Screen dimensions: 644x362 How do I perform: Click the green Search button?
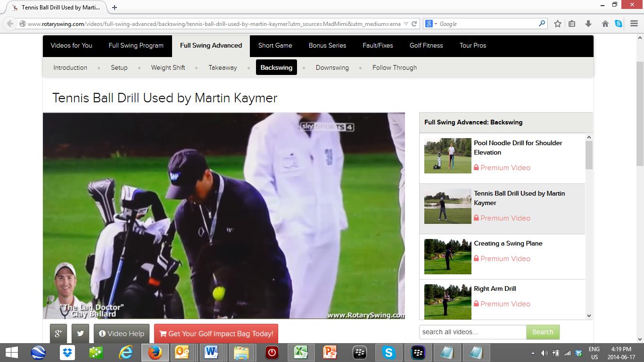tap(543, 332)
